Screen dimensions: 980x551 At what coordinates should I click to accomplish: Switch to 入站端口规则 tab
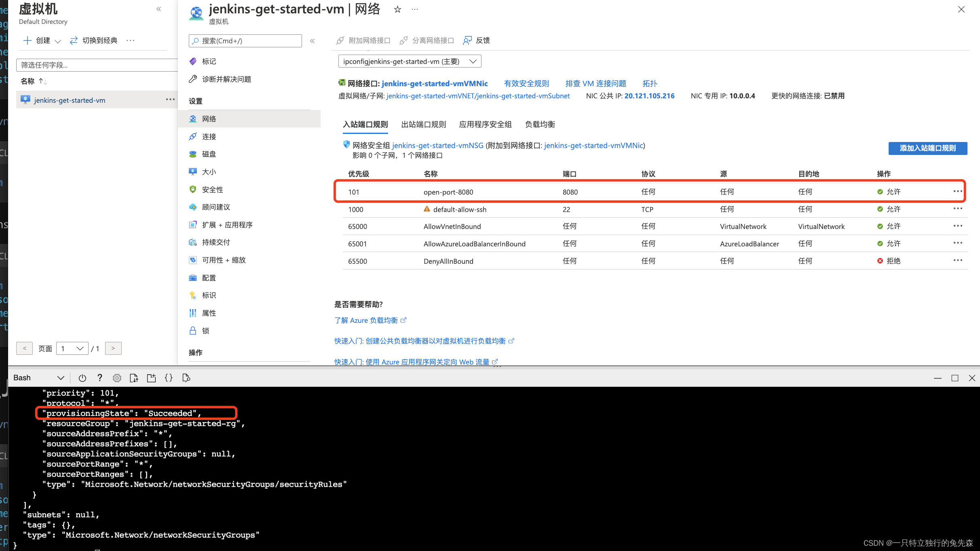pos(365,125)
